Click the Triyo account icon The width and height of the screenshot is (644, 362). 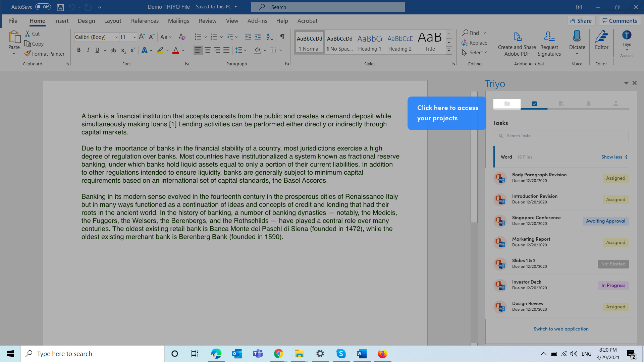pos(627,35)
